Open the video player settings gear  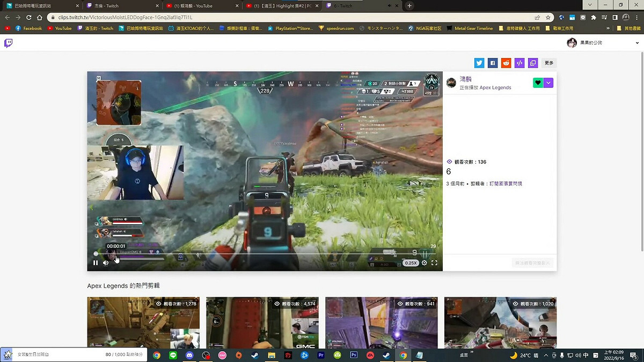point(425,263)
